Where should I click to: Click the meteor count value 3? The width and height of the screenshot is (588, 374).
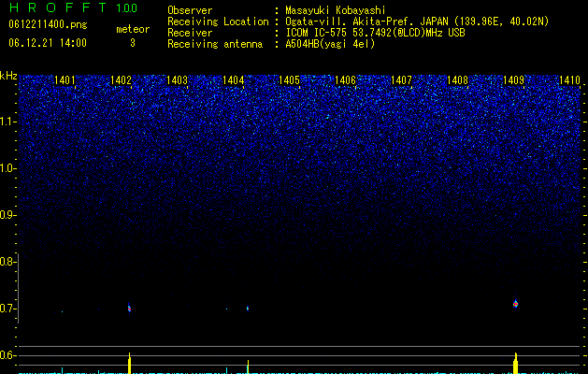(133, 43)
